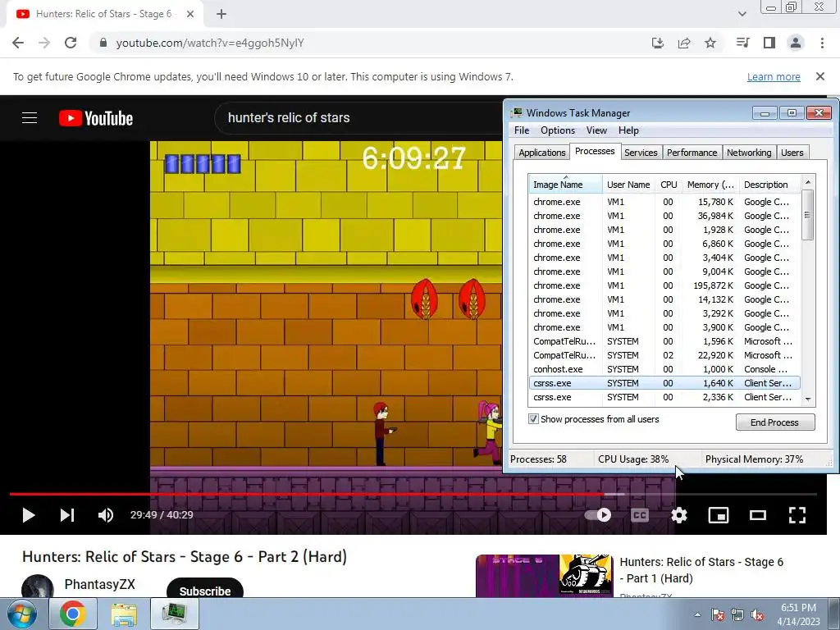The image size is (840, 630).
Task: Select conhost.exe process row
Action: (664, 369)
